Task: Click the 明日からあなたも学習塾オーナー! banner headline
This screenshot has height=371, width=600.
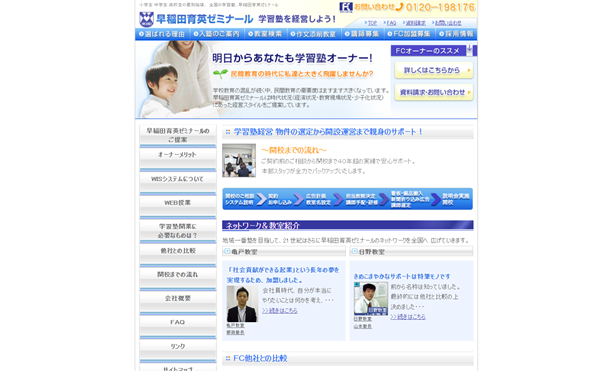Action: coord(293,58)
